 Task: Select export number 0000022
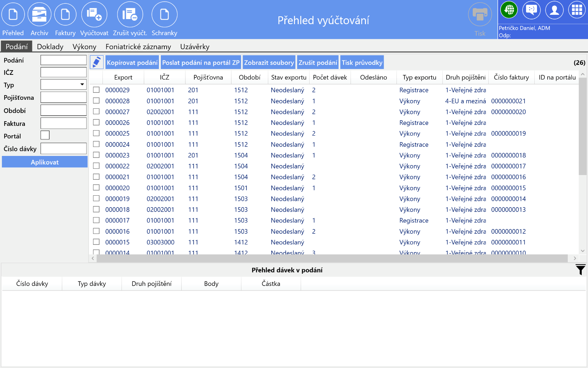pos(117,166)
